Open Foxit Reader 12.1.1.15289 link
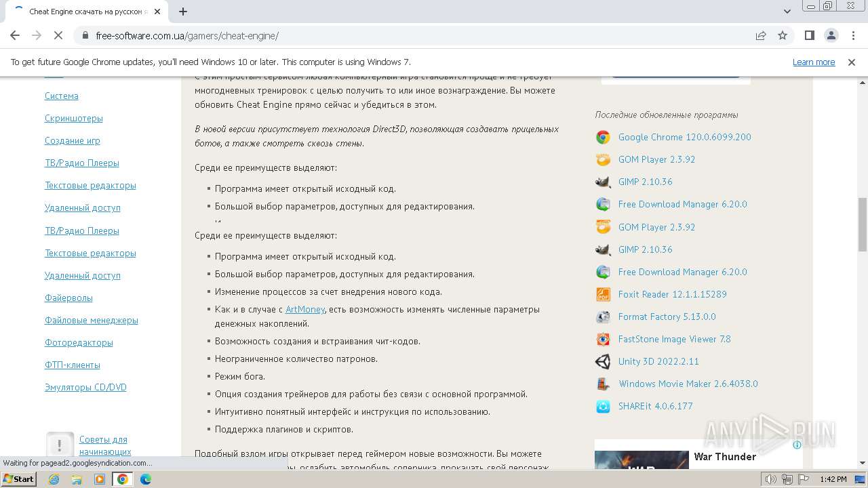The height and width of the screenshot is (488, 868). 673,294
